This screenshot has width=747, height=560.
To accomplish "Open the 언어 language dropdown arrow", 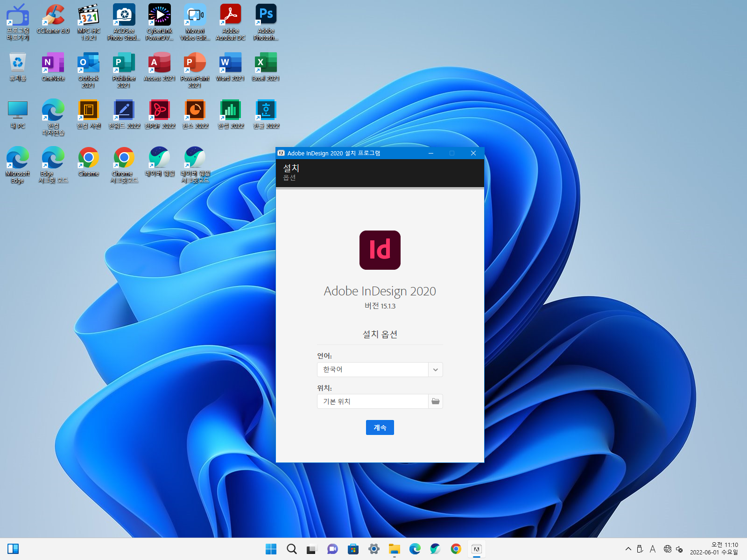I will 435,370.
